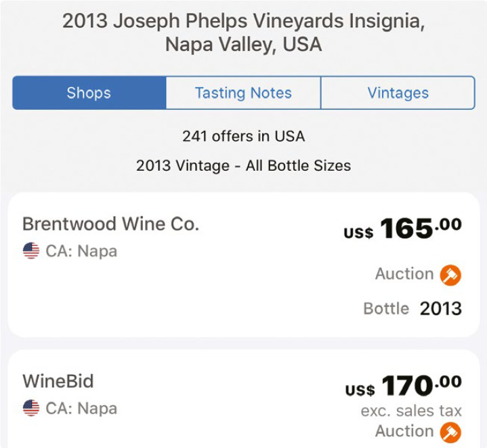Click the Joseph Phelps Insignia wine title
Screen dimensions: 487x448
coord(244,33)
